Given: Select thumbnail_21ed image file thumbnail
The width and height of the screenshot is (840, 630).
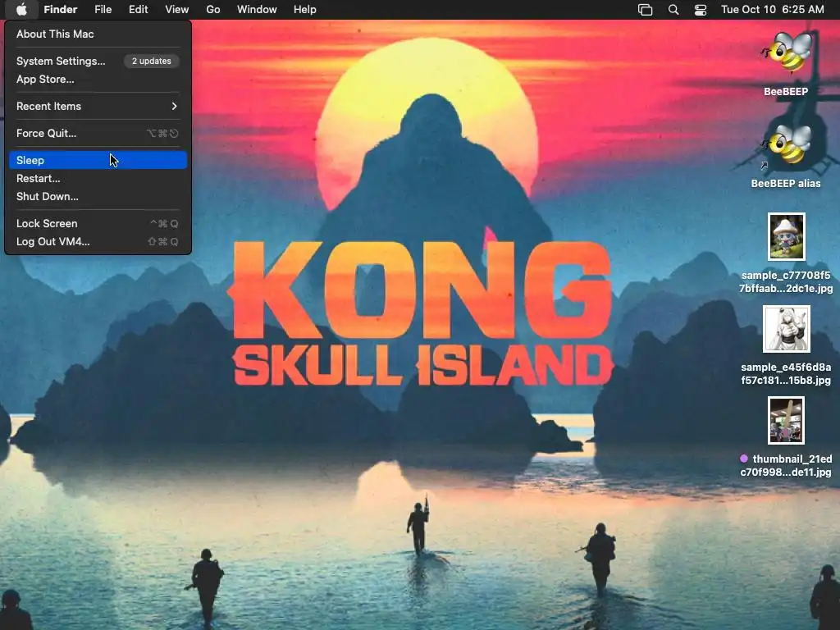Looking at the screenshot, I should coord(786,421).
